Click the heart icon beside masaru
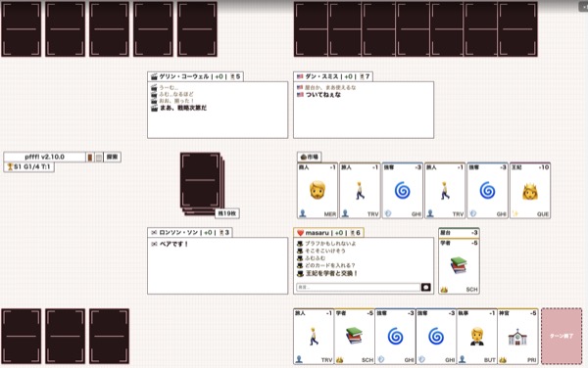Screen dimensions: 588x368 click(300, 233)
